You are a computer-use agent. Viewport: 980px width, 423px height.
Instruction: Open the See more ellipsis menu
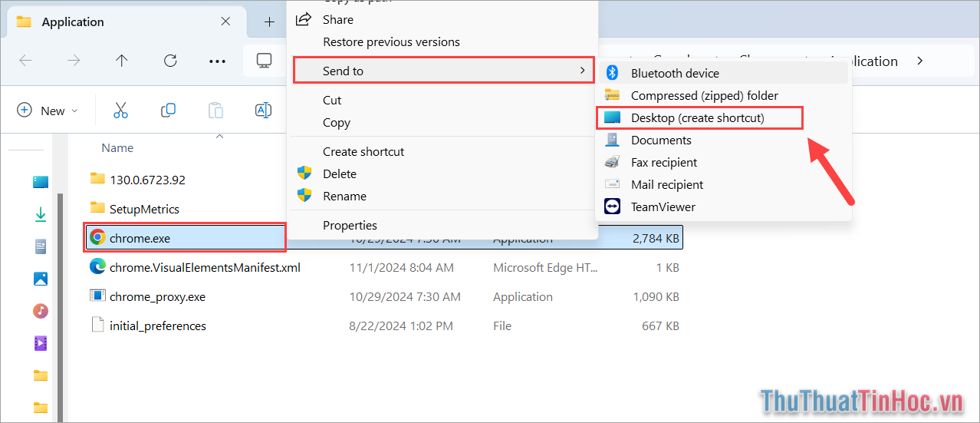coord(218,61)
